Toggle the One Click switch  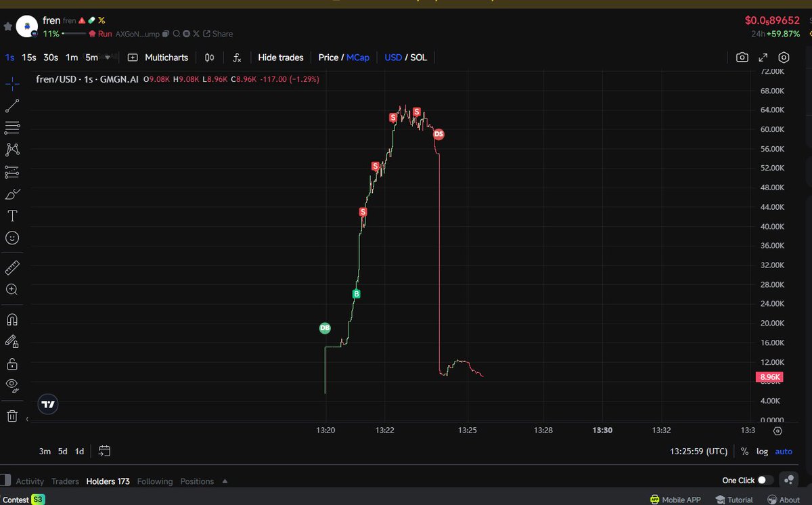click(x=765, y=480)
